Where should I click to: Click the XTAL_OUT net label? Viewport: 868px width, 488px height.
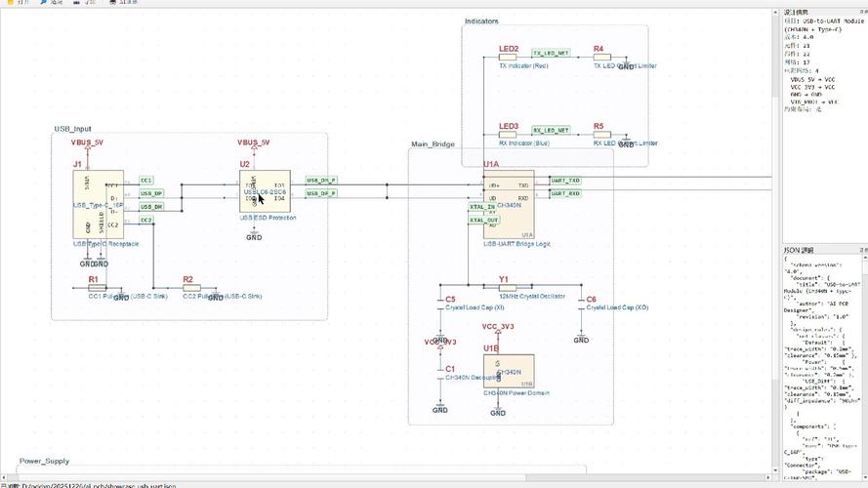pos(484,221)
